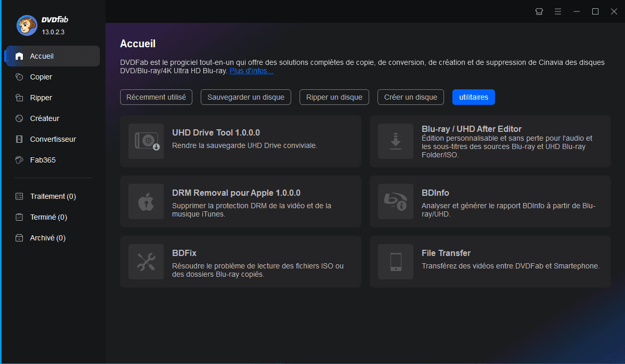The image size is (625, 364).
Task: Click the version number 13.0.2.3
Action: click(x=53, y=32)
